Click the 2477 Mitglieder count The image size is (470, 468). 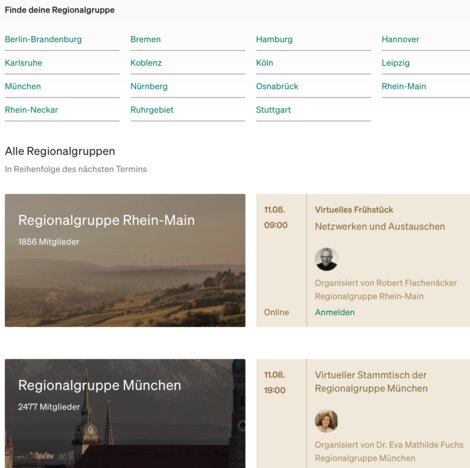[x=49, y=407]
